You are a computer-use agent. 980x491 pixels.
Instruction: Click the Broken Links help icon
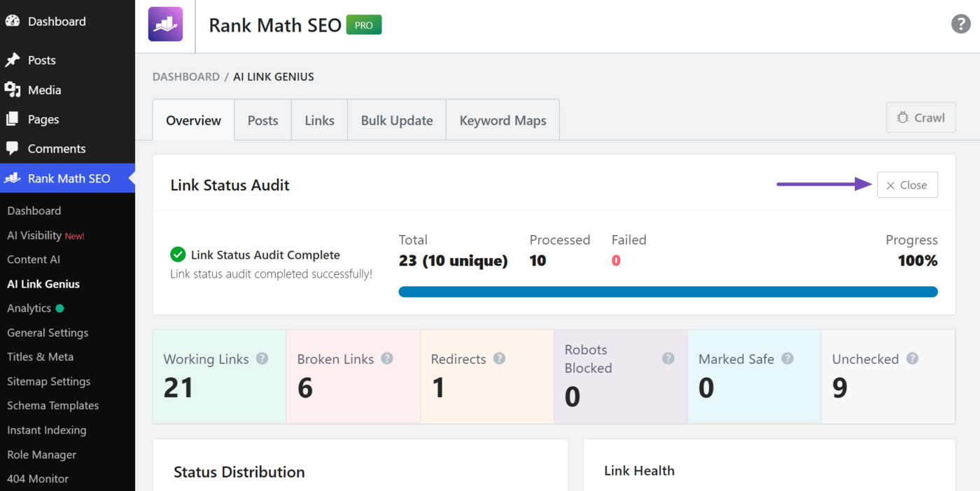coord(386,358)
